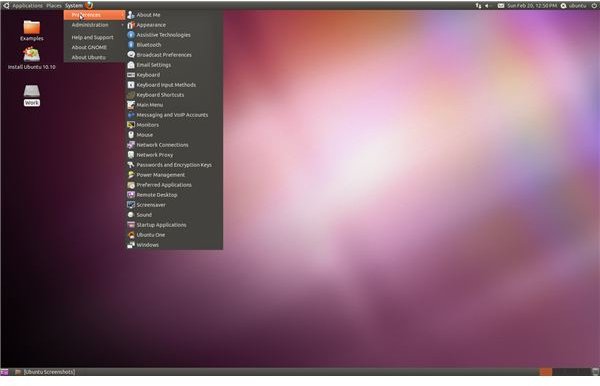Open the Monitors icon
Viewport: 600px width, 386px height.
[131, 125]
